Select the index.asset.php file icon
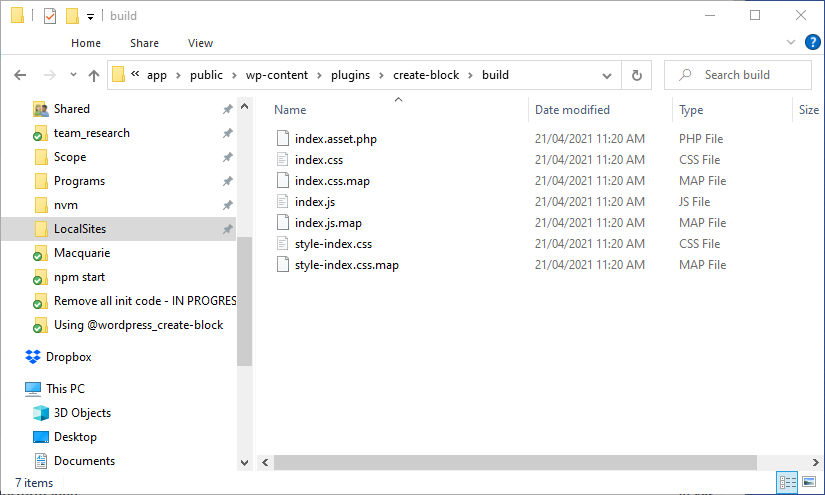 pos(282,139)
